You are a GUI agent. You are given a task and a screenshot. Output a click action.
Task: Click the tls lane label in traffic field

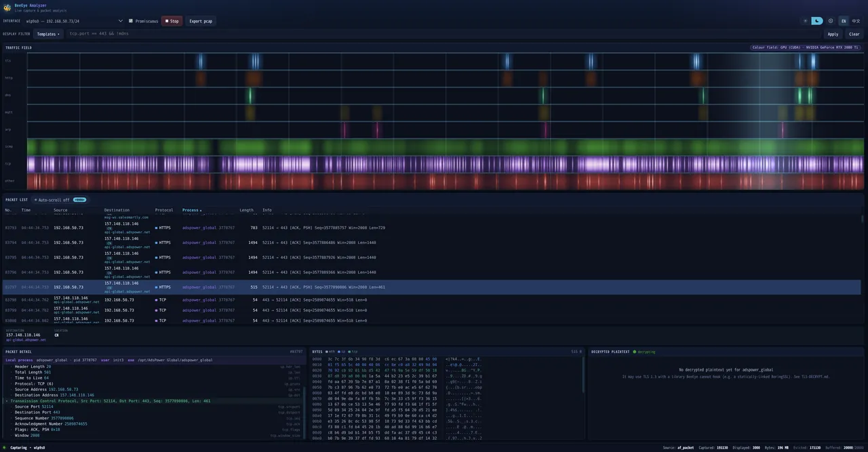8,61
